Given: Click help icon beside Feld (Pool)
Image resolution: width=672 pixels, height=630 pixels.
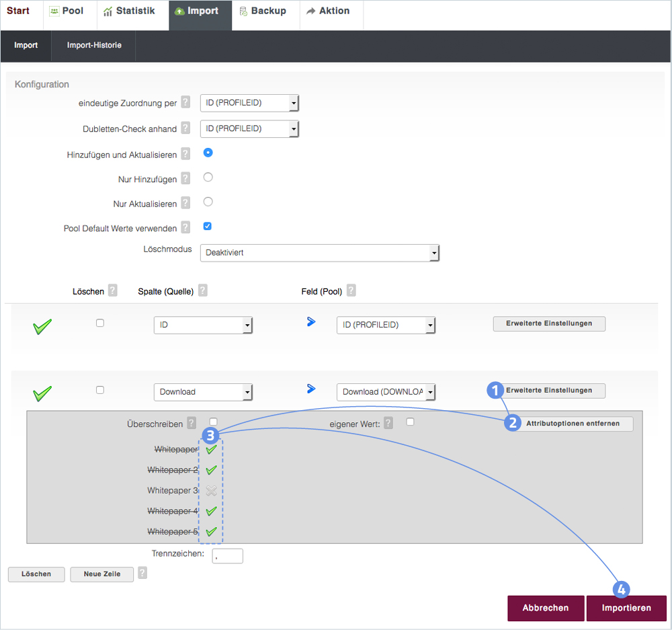Looking at the screenshot, I should click(x=351, y=290).
